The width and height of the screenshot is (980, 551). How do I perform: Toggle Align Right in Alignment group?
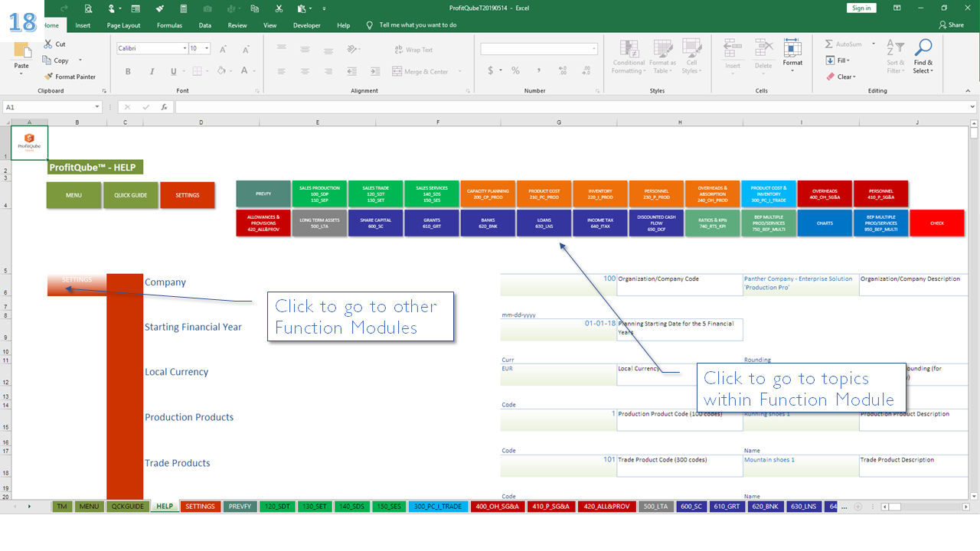[x=328, y=71]
